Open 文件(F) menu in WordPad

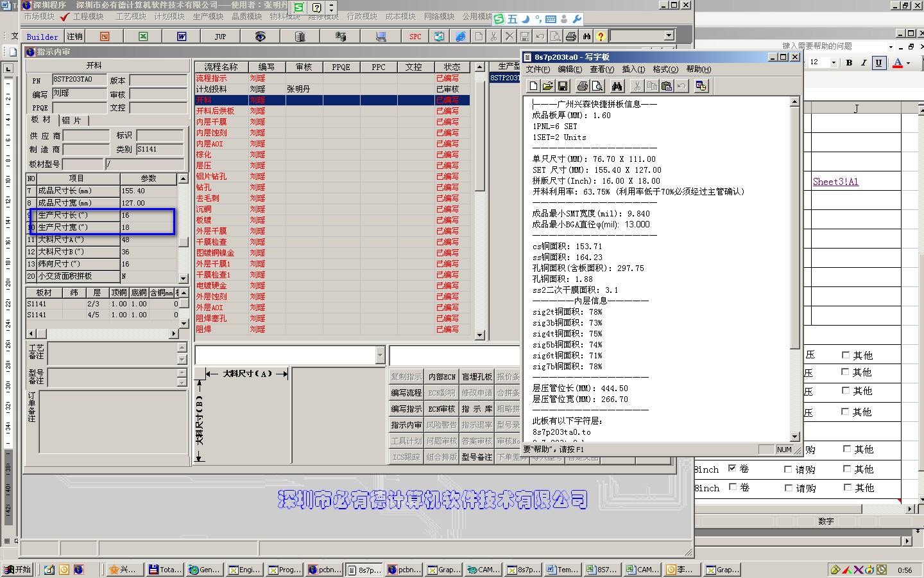pyautogui.click(x=538, y=69)
